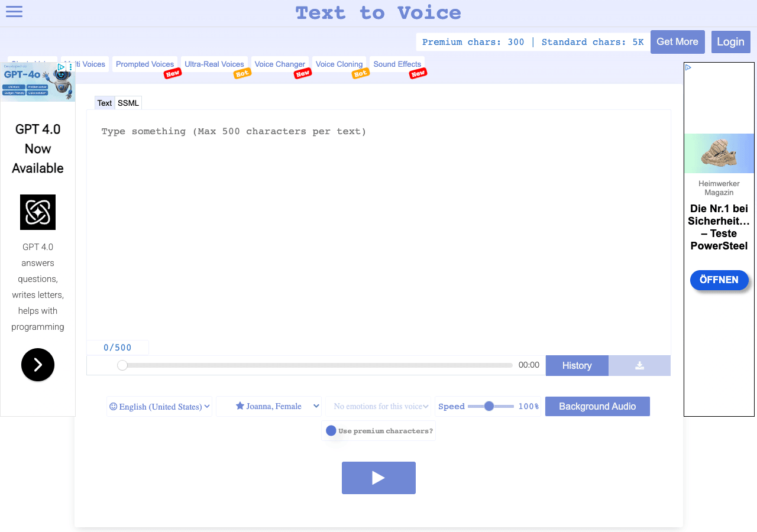Open the Voice Cloning tab
Viewport: 757px width, 532px height.
(x=339, y=64)
